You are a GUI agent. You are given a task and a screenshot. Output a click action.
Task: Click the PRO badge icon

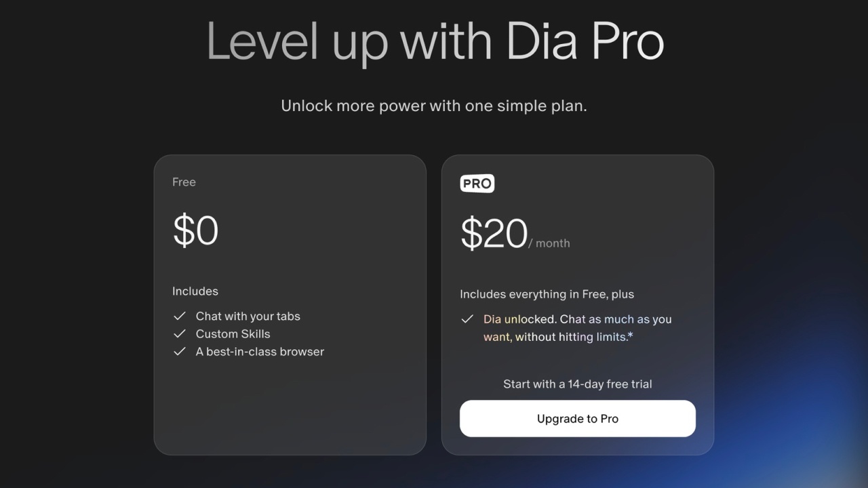point(477,184)
